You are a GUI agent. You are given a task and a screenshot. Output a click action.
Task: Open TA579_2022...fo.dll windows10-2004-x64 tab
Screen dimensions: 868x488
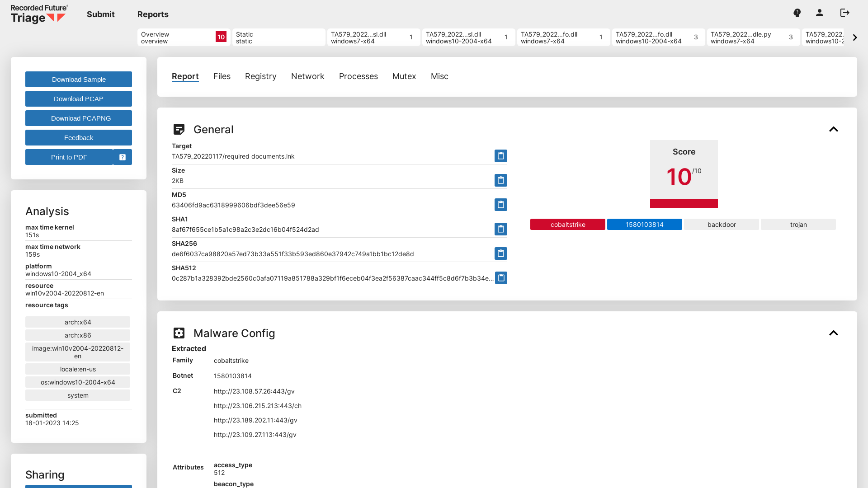(659, 38)
